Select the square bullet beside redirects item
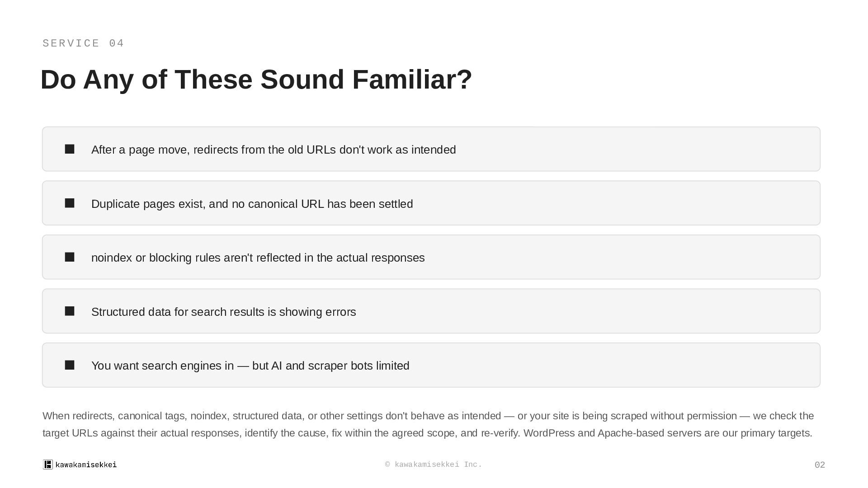868x488 pixels. tap(70, 149)
